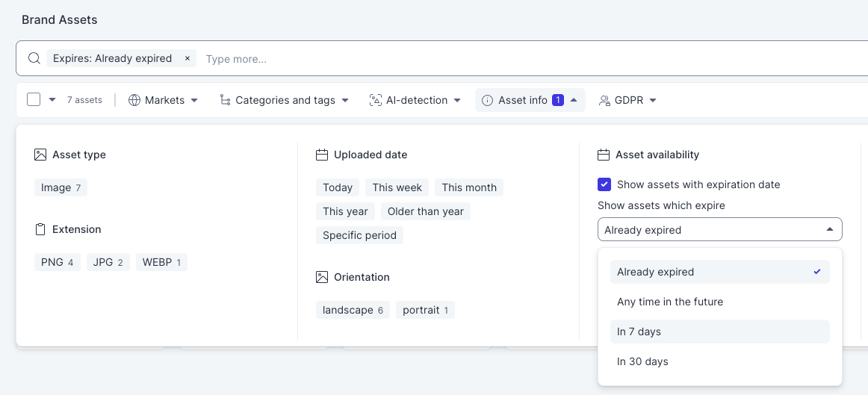Select the 'This month' upload filter
868x395 pixels.
pos(469,187)
